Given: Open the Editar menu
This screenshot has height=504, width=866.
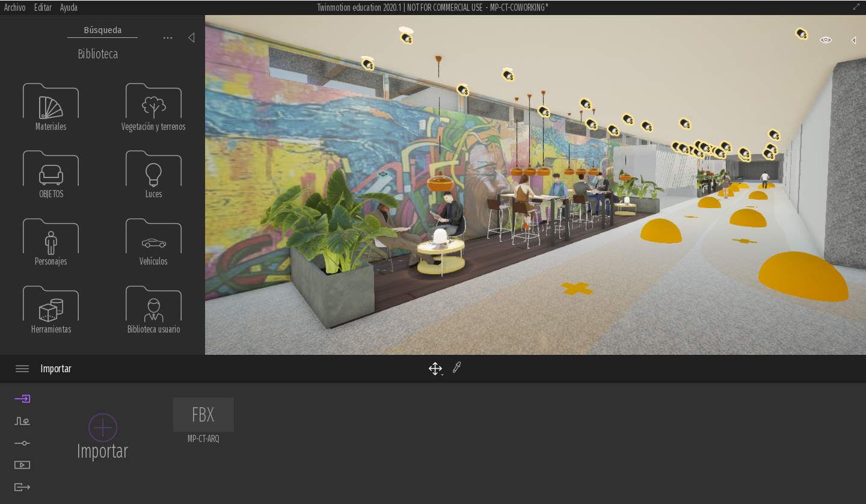Looking at the screenshot, I should click(42, 7).
